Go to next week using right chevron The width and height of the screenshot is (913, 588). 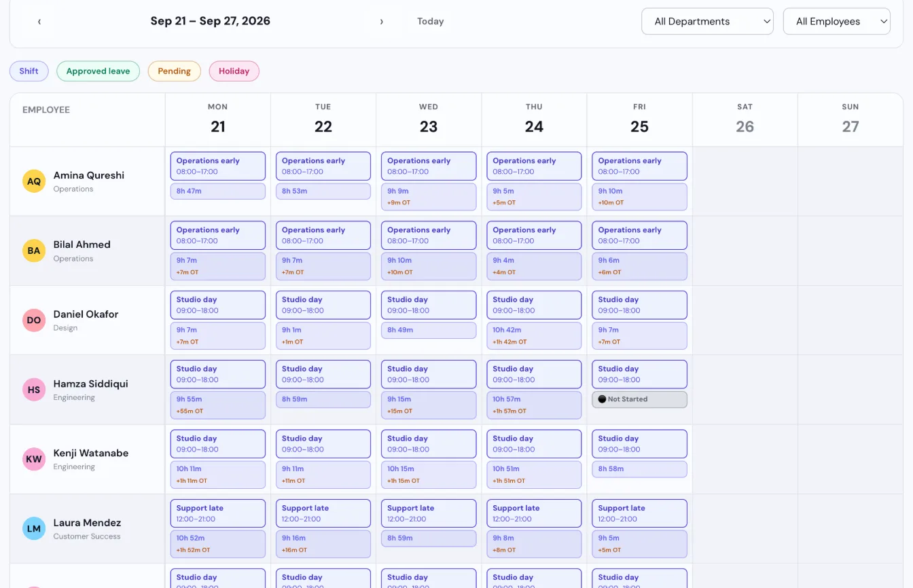click(x=381, y=22)
